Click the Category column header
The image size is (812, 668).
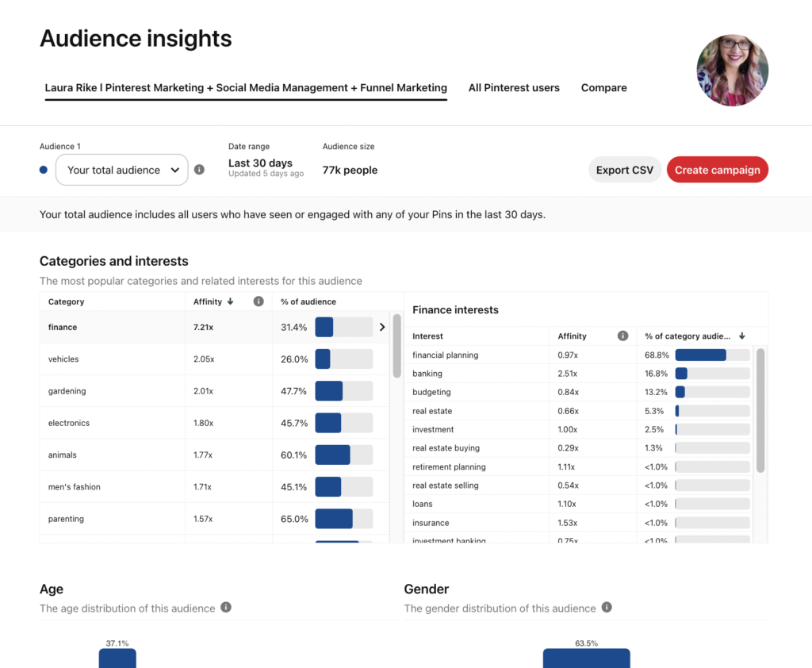tap(66, 301)
